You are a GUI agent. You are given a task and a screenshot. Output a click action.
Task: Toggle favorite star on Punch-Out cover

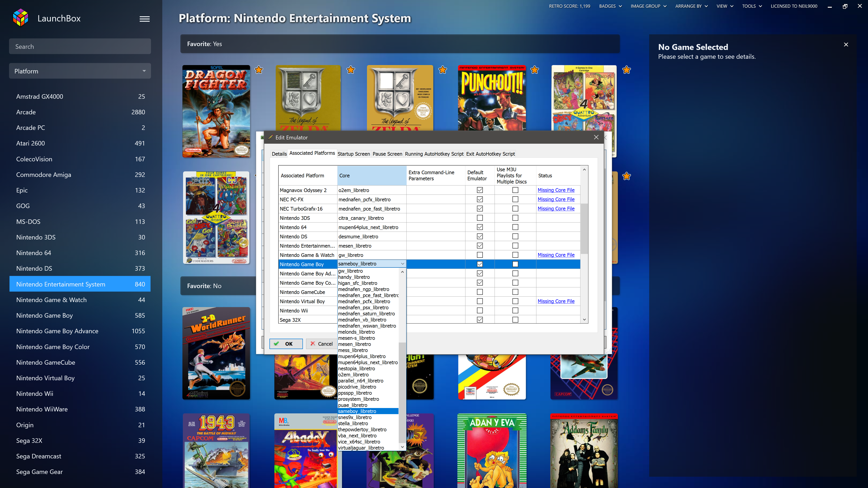(x=534, y=70)
